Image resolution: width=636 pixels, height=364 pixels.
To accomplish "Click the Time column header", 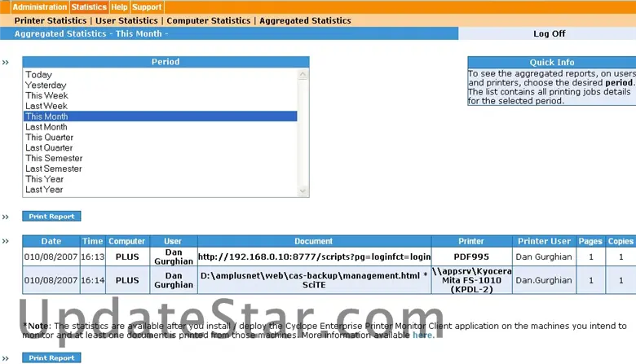I will coord(92,241).
